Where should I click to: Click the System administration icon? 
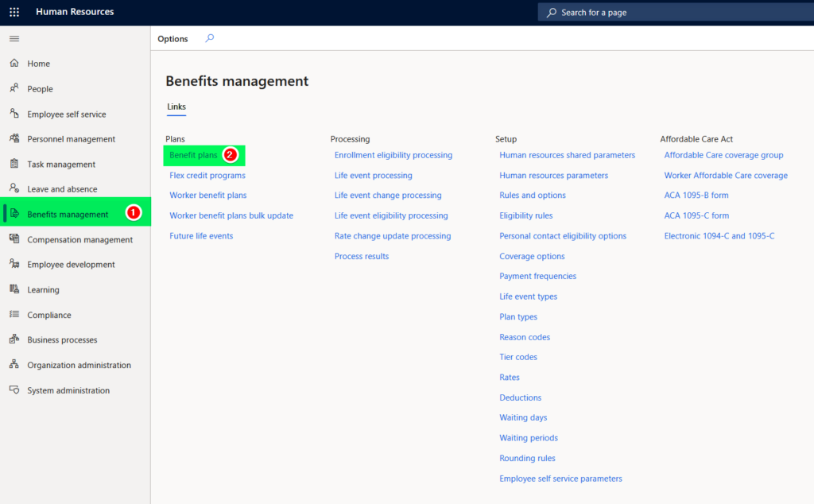(14, 390)
